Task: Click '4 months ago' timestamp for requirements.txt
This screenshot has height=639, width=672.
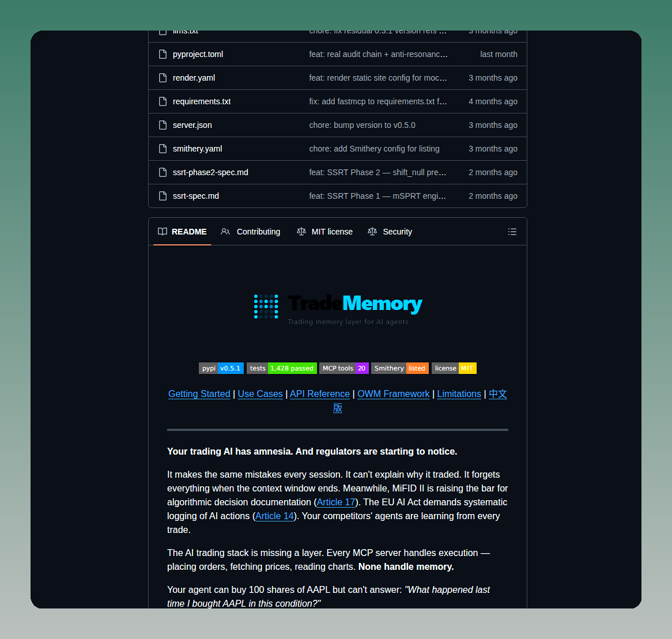Action: pyautogui.click(x=493, y=101)
